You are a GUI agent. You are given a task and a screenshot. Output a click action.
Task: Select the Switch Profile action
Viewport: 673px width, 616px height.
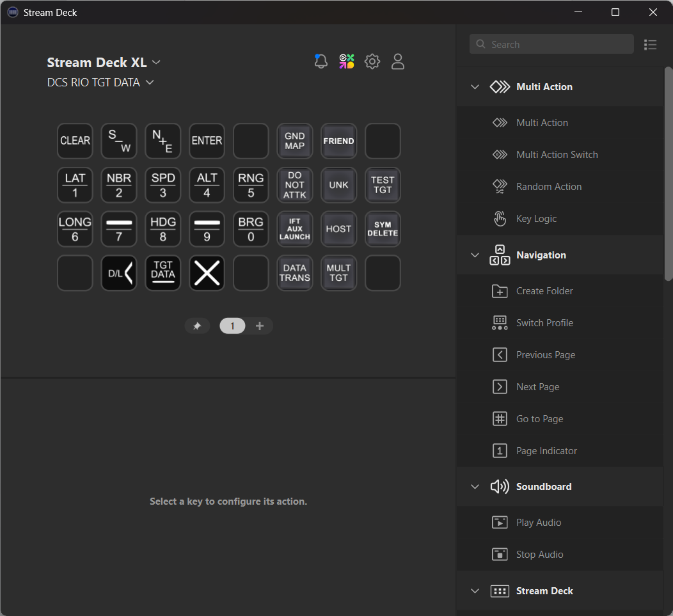pos(544,323)
